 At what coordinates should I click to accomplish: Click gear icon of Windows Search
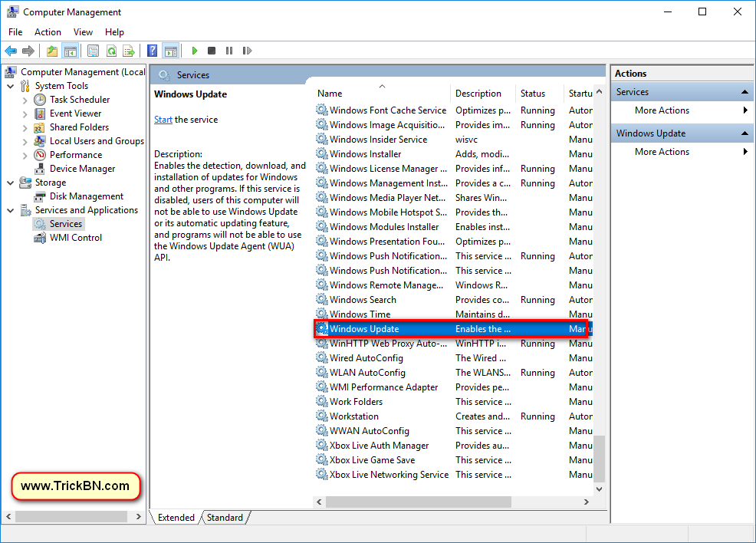(321, 299)
